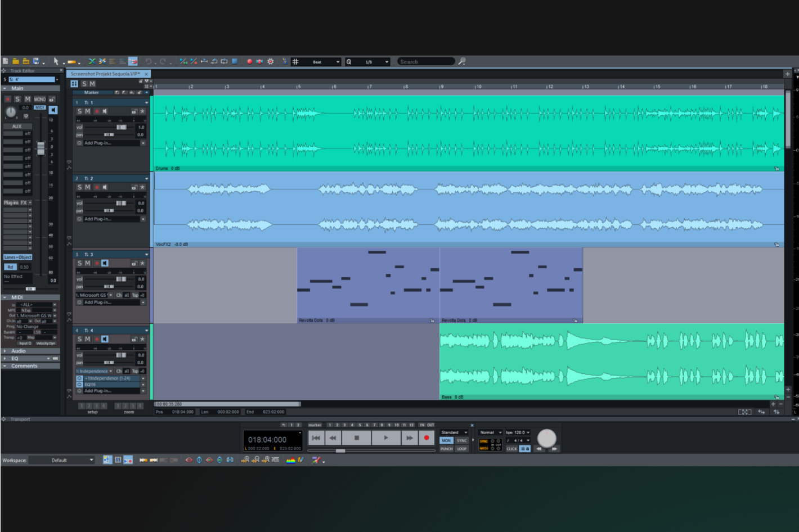Click the star icon on track 1
Screen dimensions: 799x532
click(x=142, y=111)
